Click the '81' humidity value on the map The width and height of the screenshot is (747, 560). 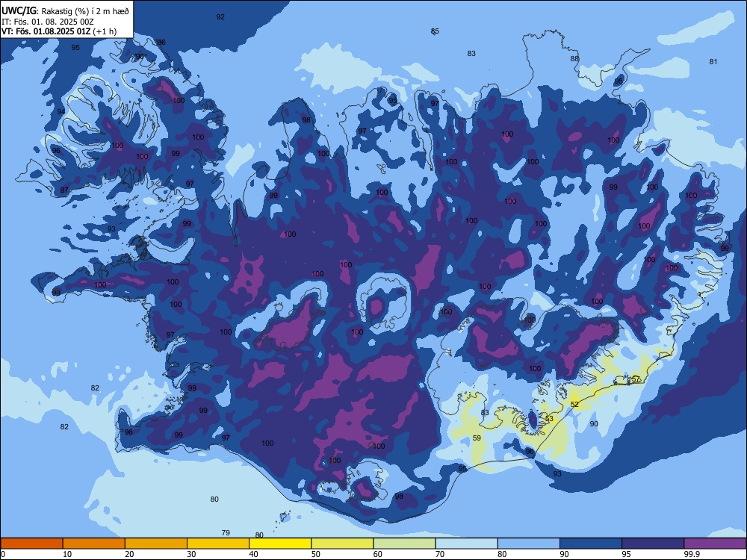pos(713,61)
